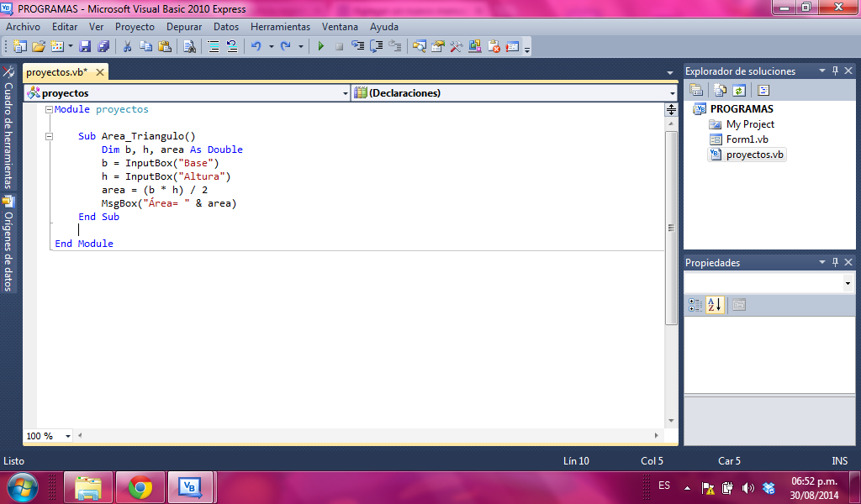Click the Property Pages icon in Properties
This screenshot has width=861, height=504.
(x=739, y=305)
